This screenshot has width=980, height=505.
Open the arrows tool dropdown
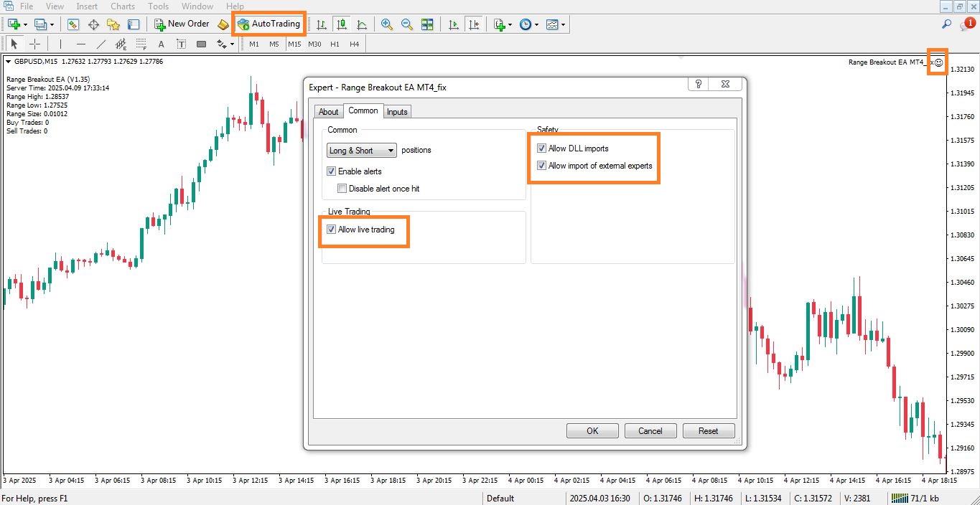pos(233,43)
